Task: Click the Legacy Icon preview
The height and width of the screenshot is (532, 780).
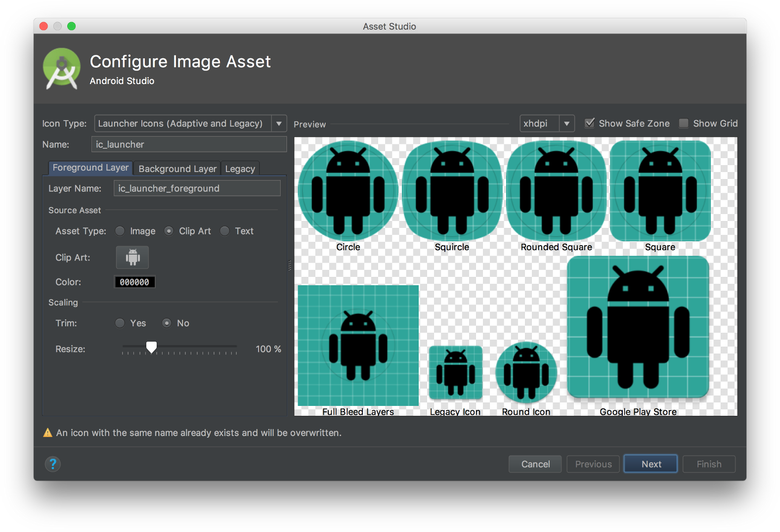Action: (x=455, y=373)
